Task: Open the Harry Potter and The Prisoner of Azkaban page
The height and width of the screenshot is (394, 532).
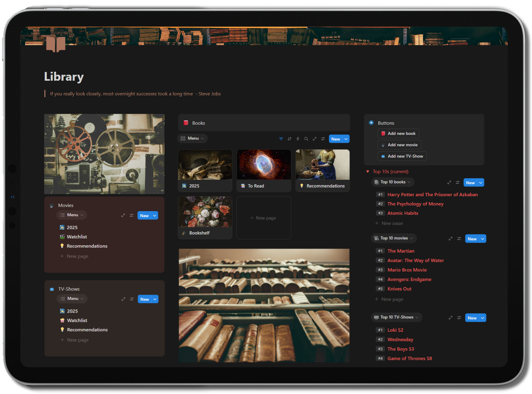Action: point(432,194)
